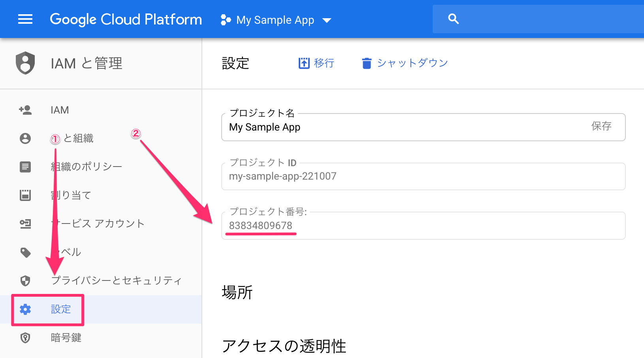The image size is (644, 358).
Task: Click the settings gear icon
Action: pos(25,309)
